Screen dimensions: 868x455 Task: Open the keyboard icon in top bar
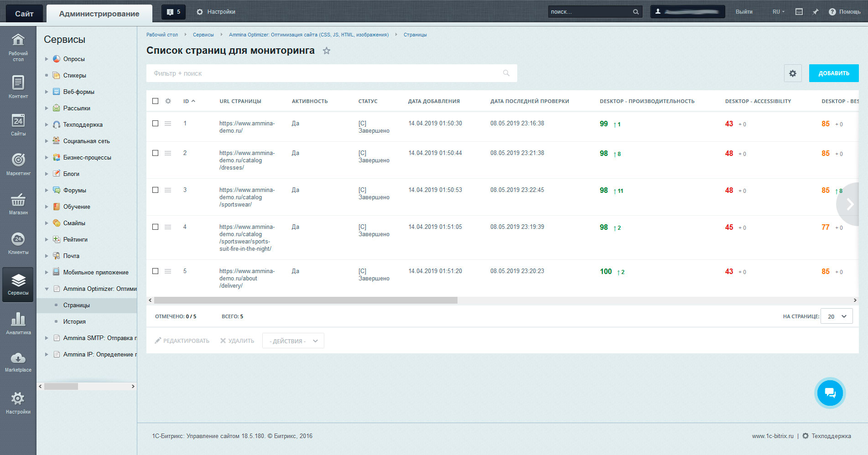[x=799, y=12]
